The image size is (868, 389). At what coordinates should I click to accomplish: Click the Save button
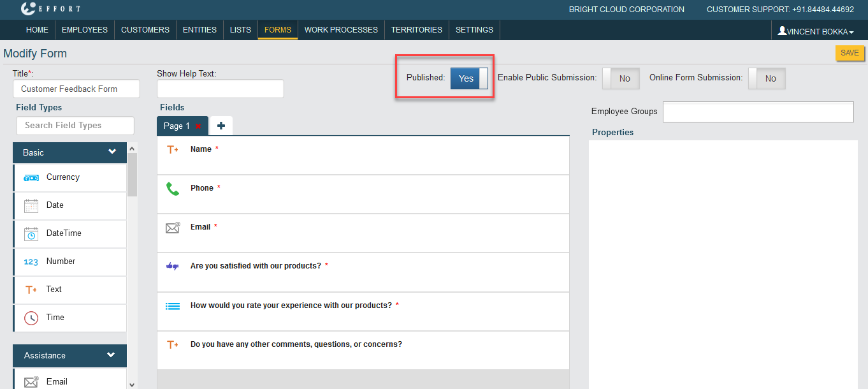[x=850, y=53]
